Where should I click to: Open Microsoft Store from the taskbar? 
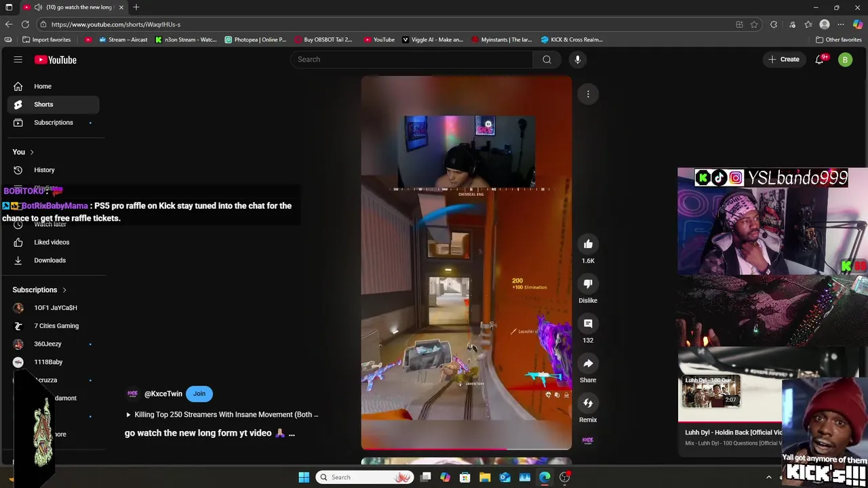click(465, 477)
